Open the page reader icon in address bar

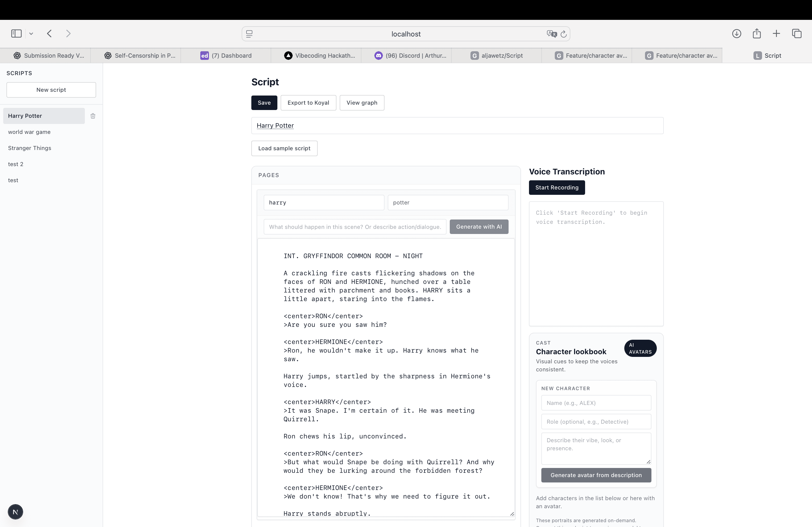[x=249, y=34]
